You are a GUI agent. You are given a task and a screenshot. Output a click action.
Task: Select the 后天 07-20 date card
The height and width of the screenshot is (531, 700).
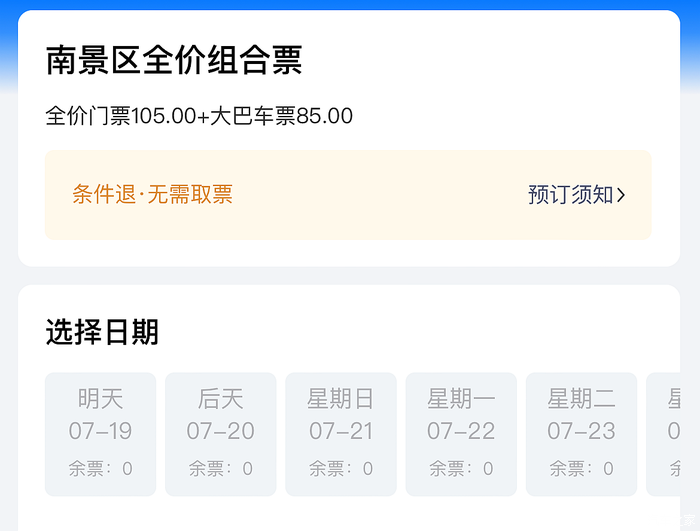click(220, 434)
